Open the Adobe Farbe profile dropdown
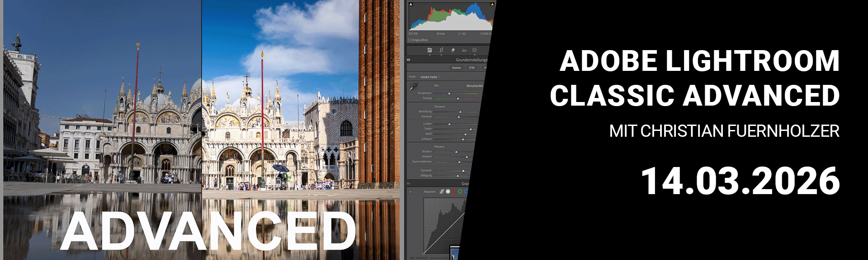The image size is (868, 260). click(x=430, y=77)
